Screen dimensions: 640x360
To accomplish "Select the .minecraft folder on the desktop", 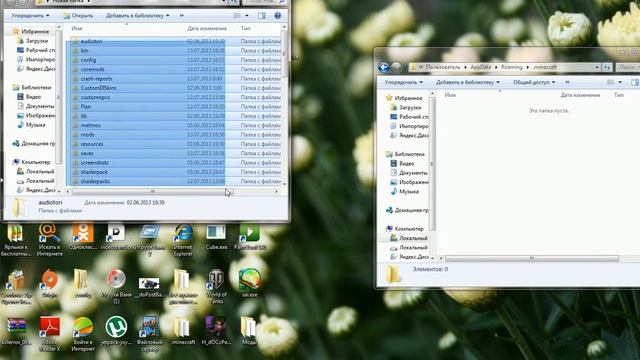I will 182,331.
